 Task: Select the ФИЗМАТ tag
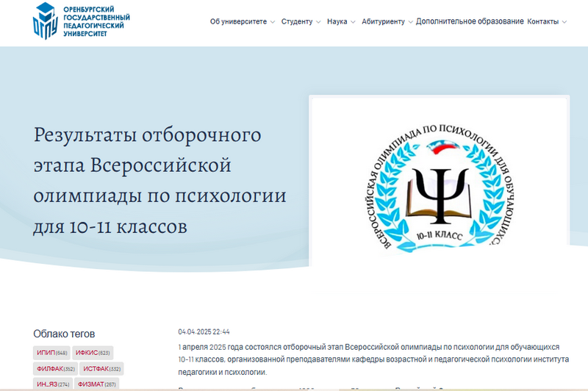pos(97,384)
